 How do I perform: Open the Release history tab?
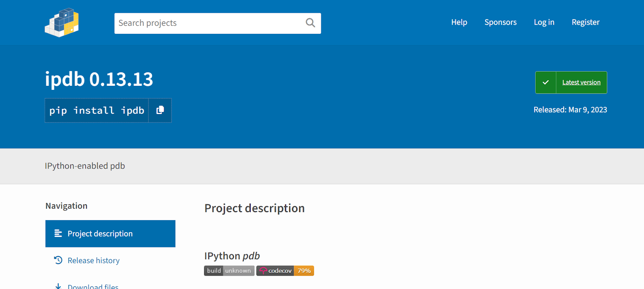(x=93, y=260)
